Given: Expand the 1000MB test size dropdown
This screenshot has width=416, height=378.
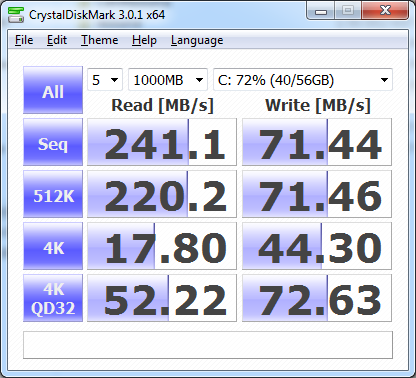Looking at the screenshot, I should point(168,80).
